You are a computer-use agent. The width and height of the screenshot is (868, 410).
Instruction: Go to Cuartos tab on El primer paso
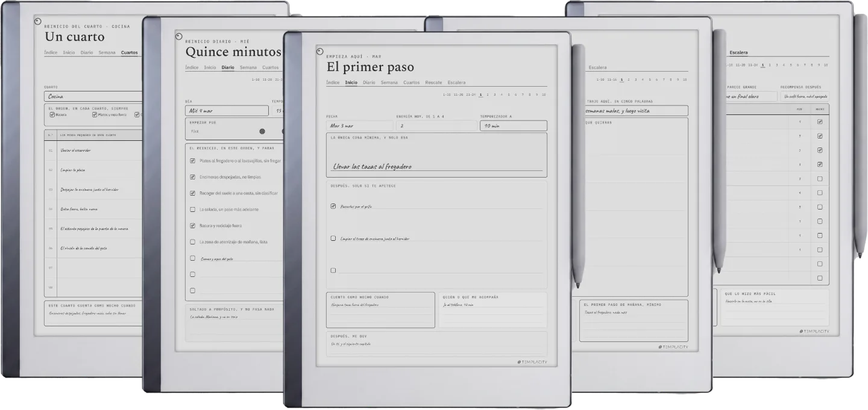[412, 82]
